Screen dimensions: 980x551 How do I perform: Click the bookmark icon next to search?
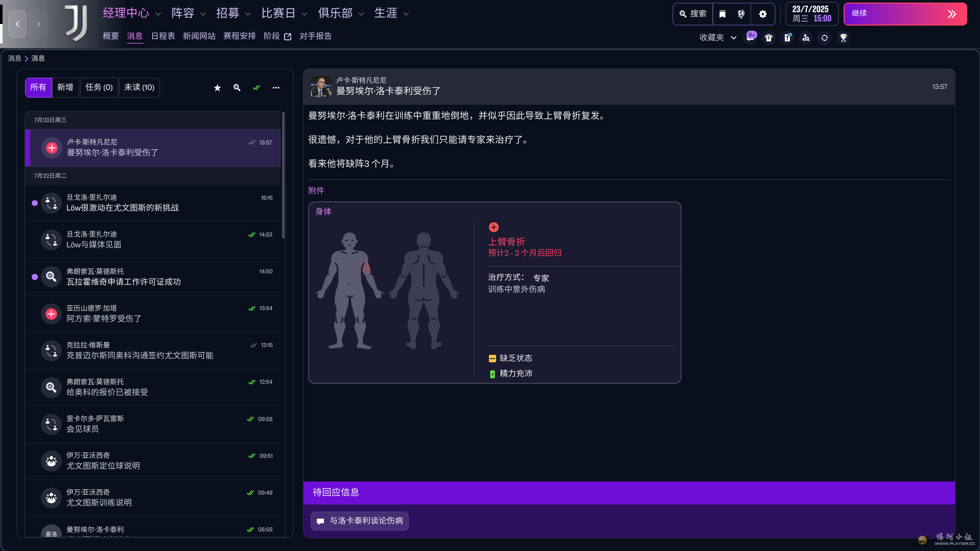(x=722, y=14)
